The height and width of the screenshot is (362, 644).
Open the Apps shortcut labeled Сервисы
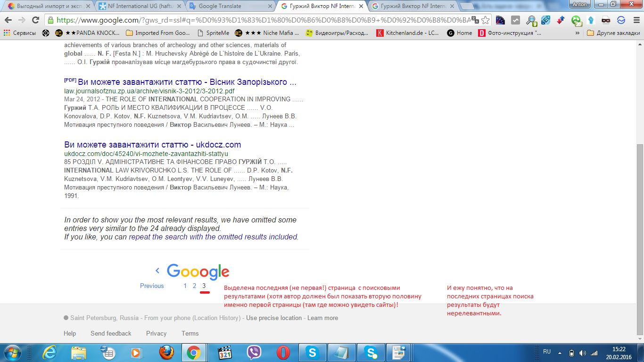point(20,33)
